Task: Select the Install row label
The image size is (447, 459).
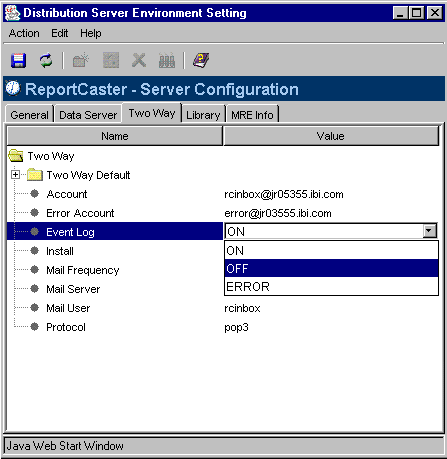Action: [x=60, y=251]
